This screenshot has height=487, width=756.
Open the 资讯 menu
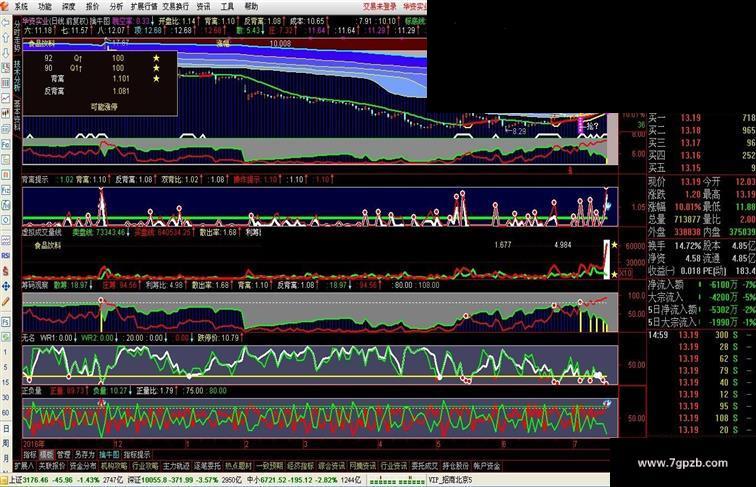(203, 7)
